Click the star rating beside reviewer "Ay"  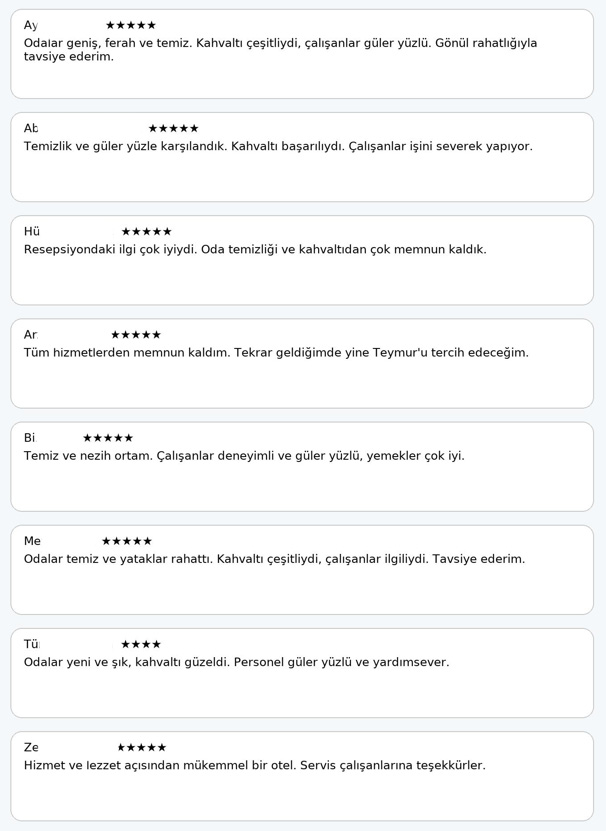coord(131,25)
